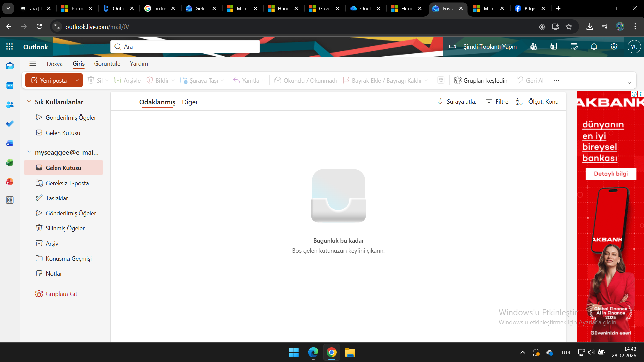This screenshot has width=644, height=362.
Task: Collapse the Sık Kullanılanlar section
Action: pos(29,102)
